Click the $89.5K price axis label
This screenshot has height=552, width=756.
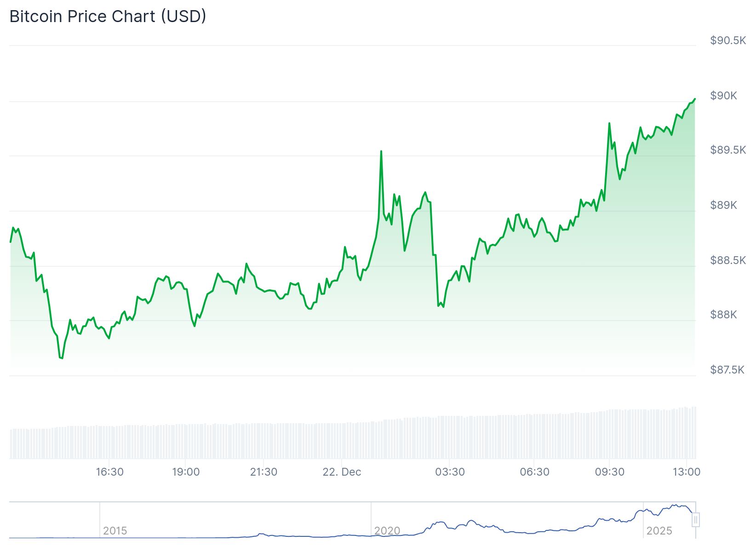click(x=727, y=150)
